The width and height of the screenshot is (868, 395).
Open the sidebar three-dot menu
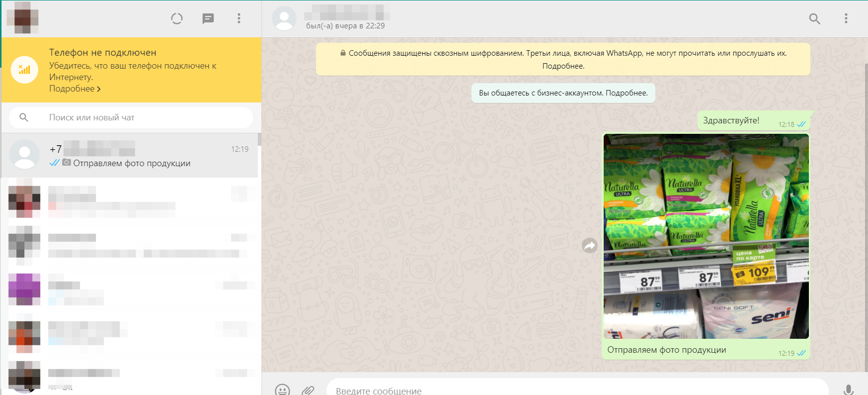click(239, 18)
